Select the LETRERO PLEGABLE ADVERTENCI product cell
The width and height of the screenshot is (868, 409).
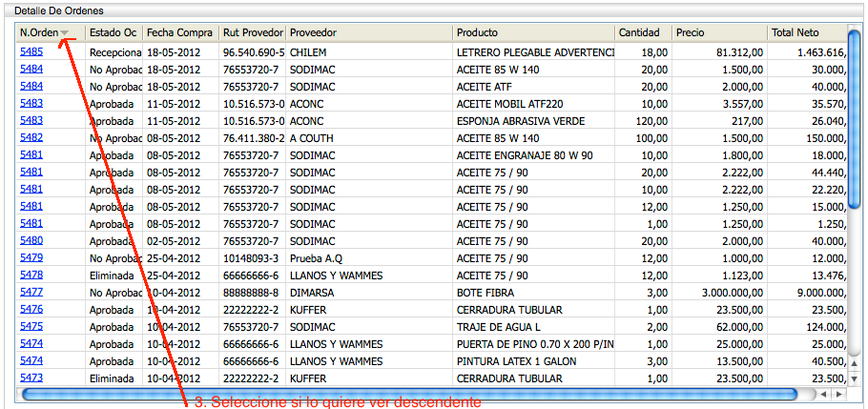coord(533,52)
